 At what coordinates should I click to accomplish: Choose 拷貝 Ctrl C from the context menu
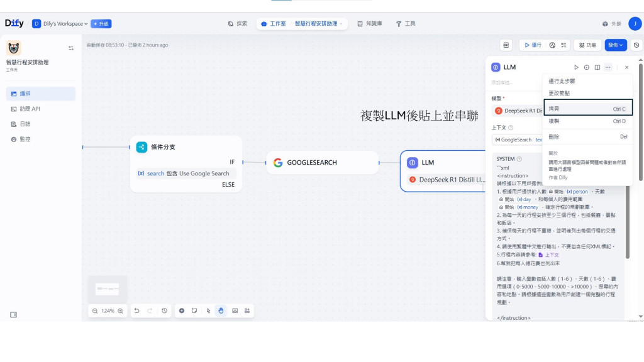click(588, 109)
